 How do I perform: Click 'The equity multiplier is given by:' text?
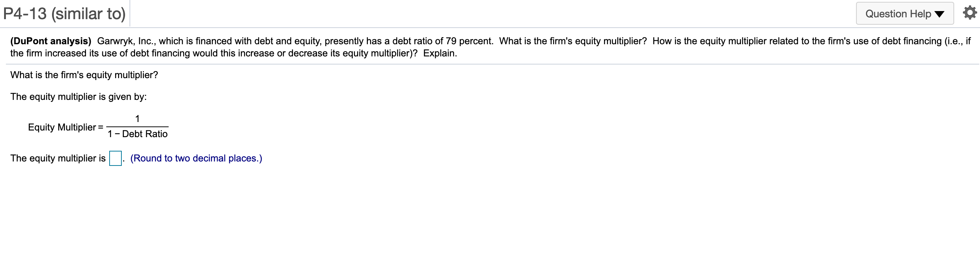(79, 97)
